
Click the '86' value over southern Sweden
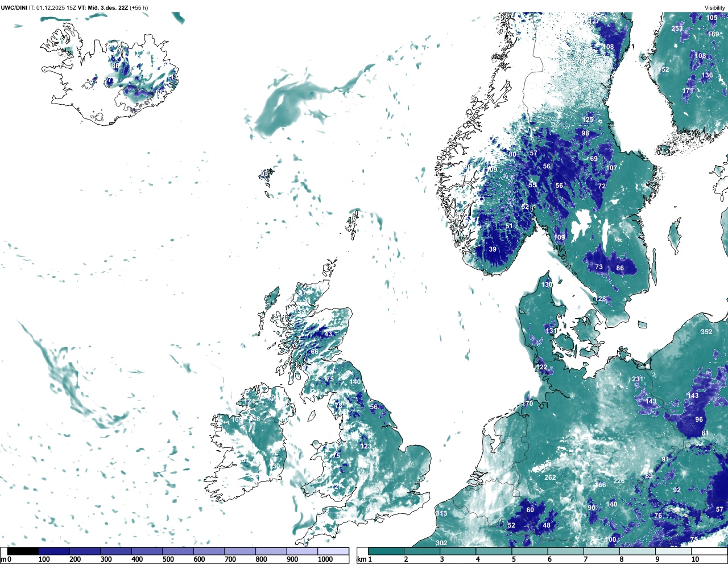point(620,268)
